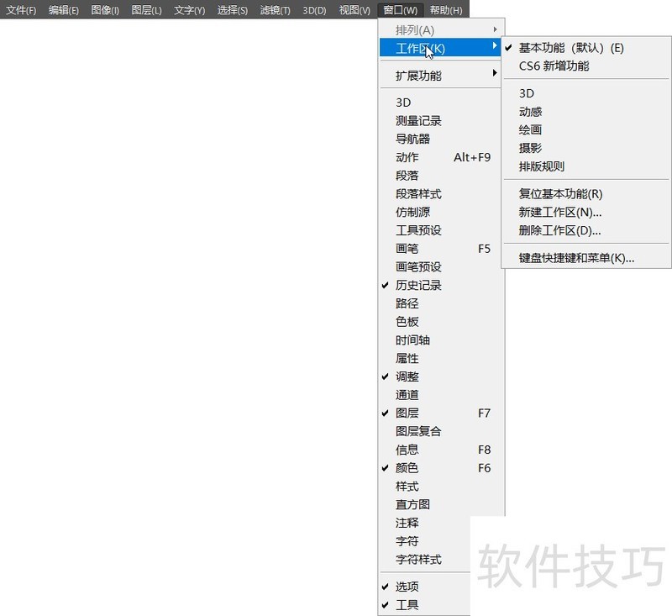Click 复位基本功能(R) to reset workspace

[x=560, y=194]
